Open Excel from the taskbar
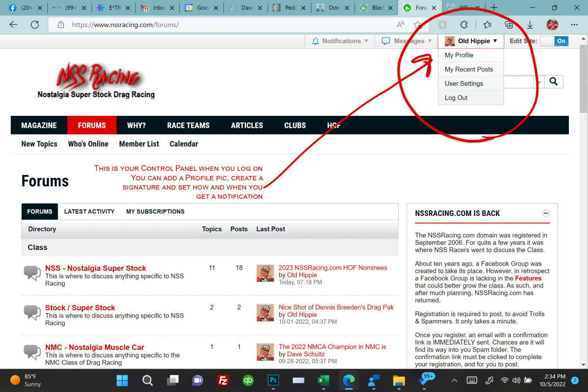This screenshot has width=588, height=392. click(323, 381)
